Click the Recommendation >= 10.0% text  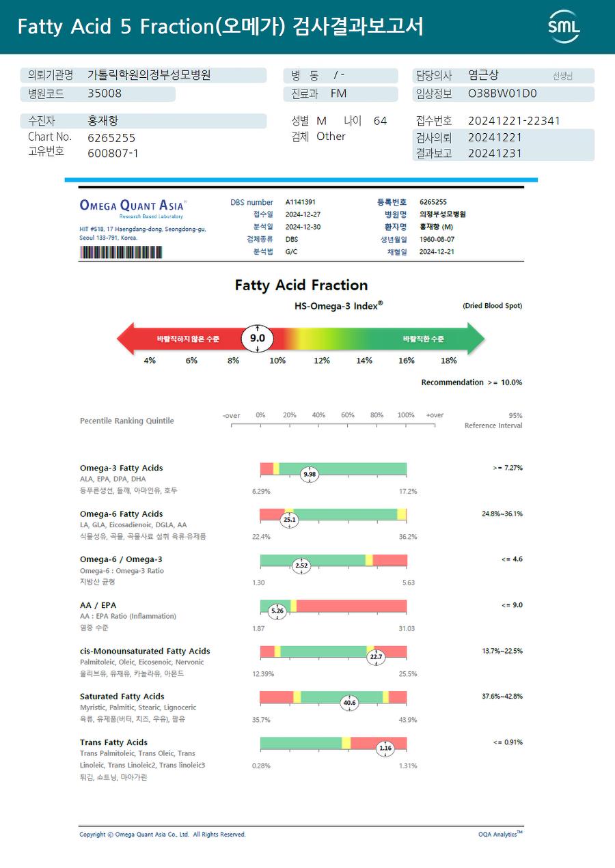pos(471,382)
